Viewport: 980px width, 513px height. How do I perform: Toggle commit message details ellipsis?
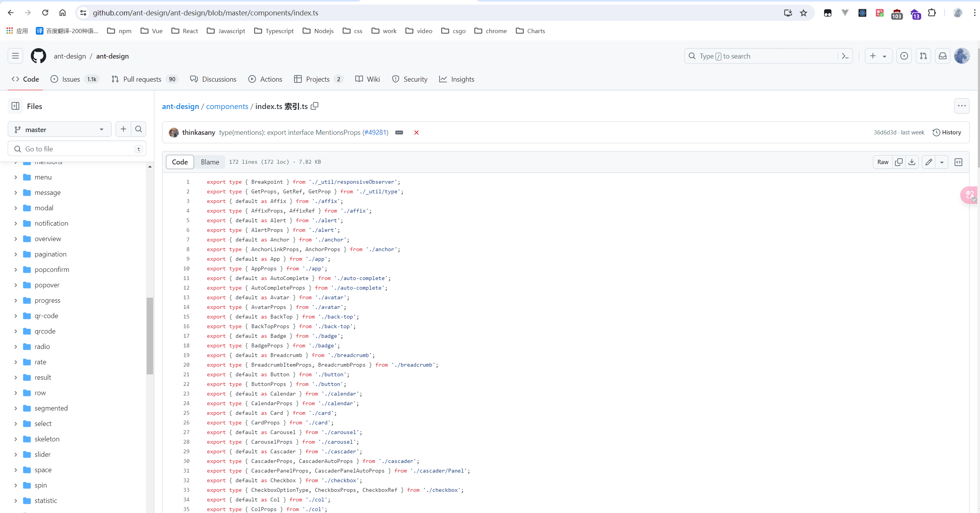399,132
